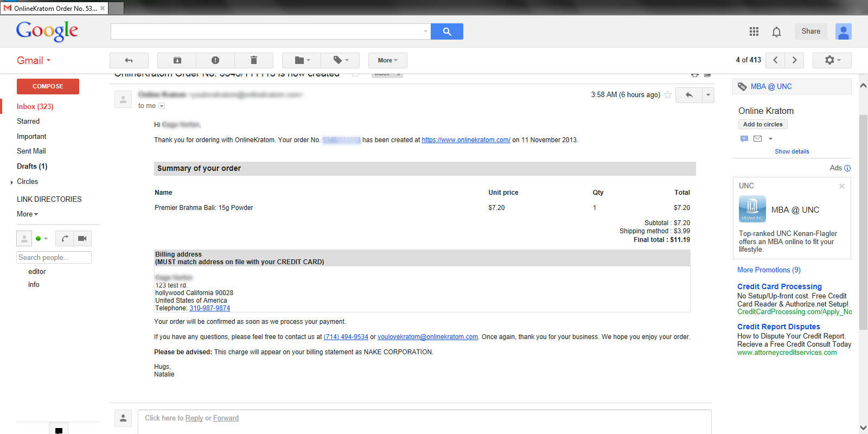Click the 310-987-9874 telephone link
868x434 pixels.
tap(209, 308)
